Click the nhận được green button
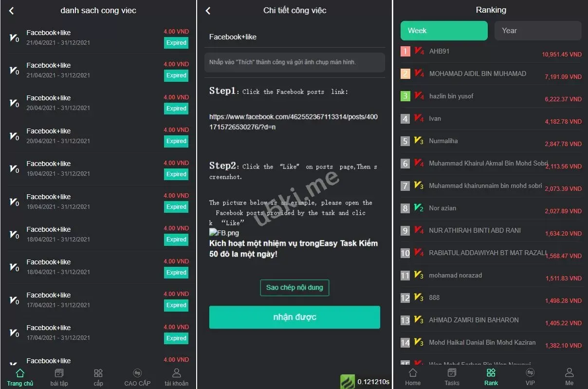 click(294, 317)
